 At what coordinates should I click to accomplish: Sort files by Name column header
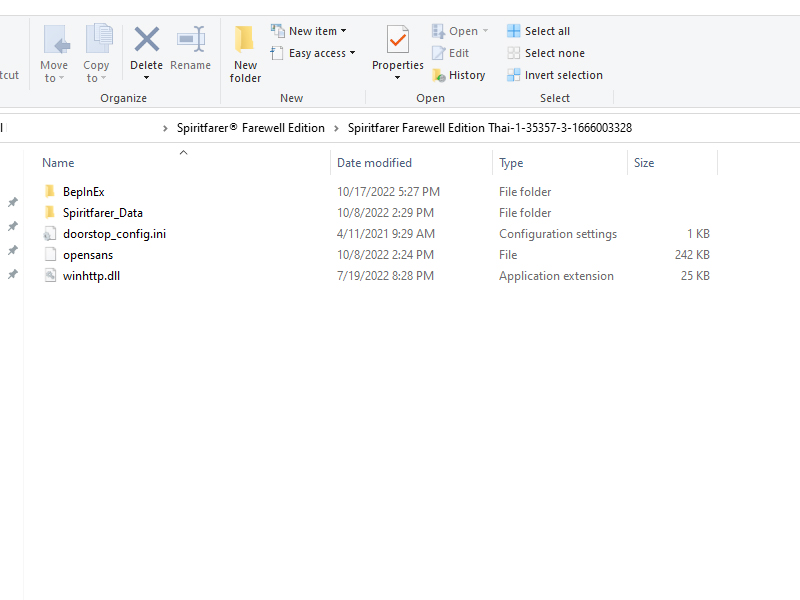58,163
